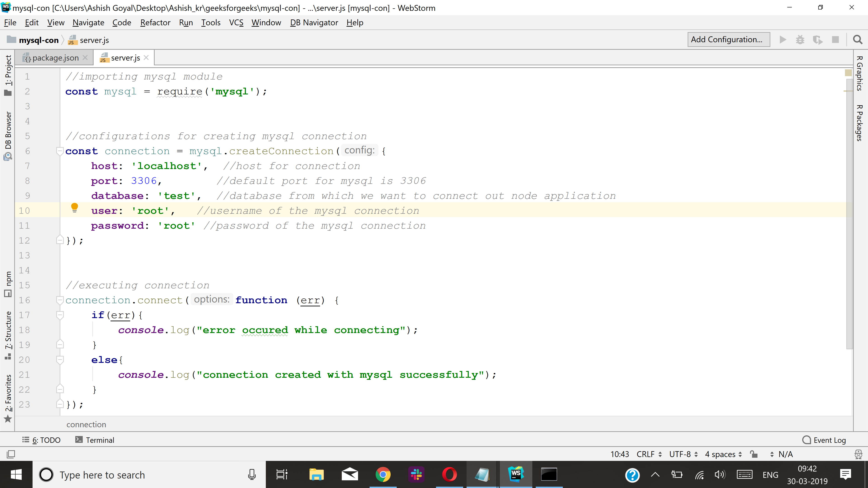Image resolution: width=868 pixels, height=488 pixels.
Task: Click the Run menu in the menu bar
Action: coord(185,23)
